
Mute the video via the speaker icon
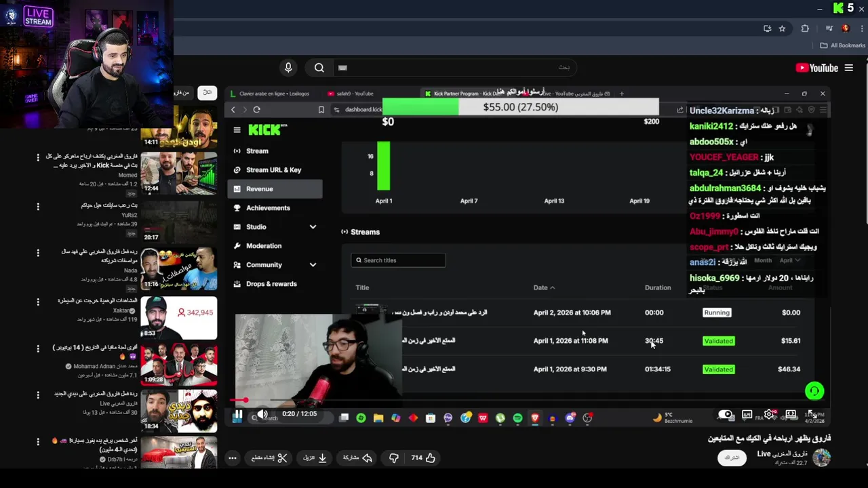click(262, 414)
